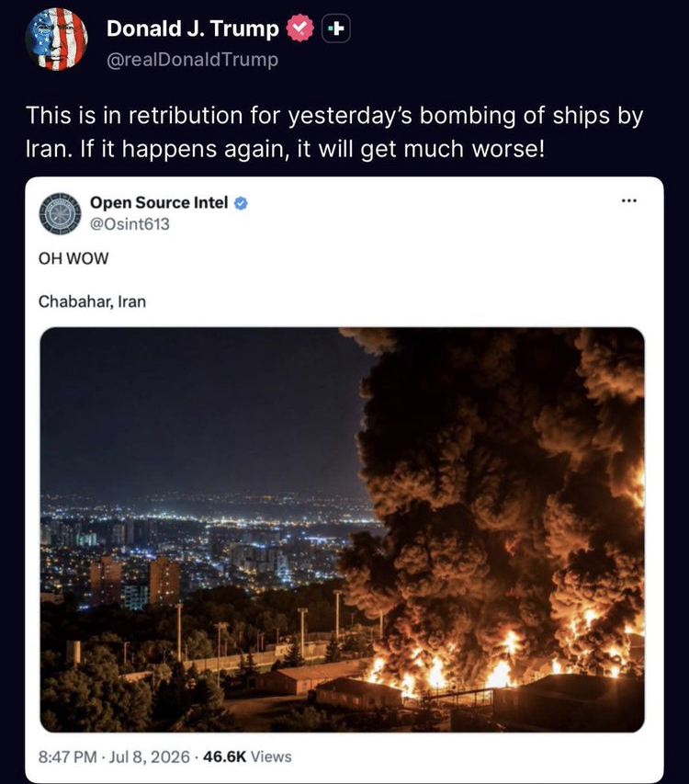Tap the plus follow icon next to the badge
This screenshot has width=689, height=784.
tap(335, 28)
